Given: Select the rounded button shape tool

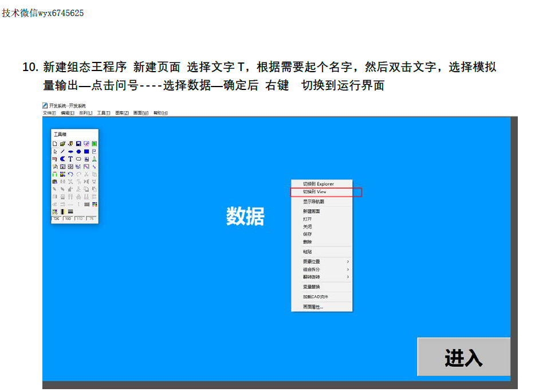Looking at the screenshot, I should [x=78, y=159].
